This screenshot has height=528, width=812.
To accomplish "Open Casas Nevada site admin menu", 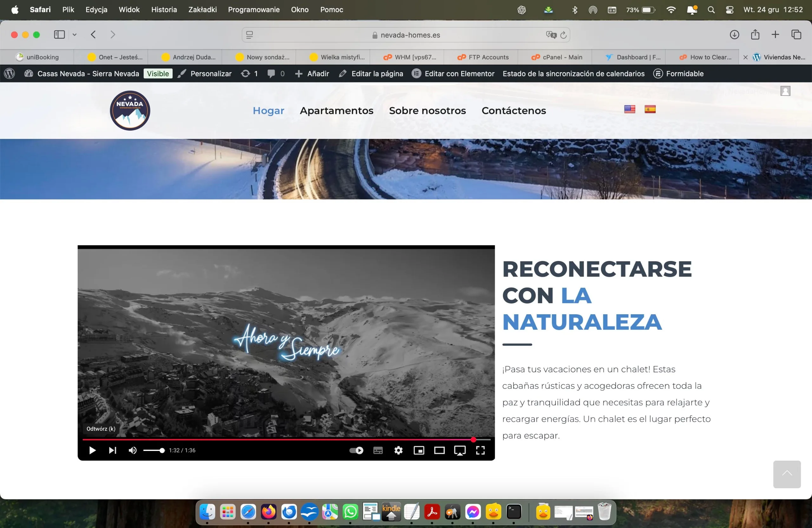I will click(88, 74).
